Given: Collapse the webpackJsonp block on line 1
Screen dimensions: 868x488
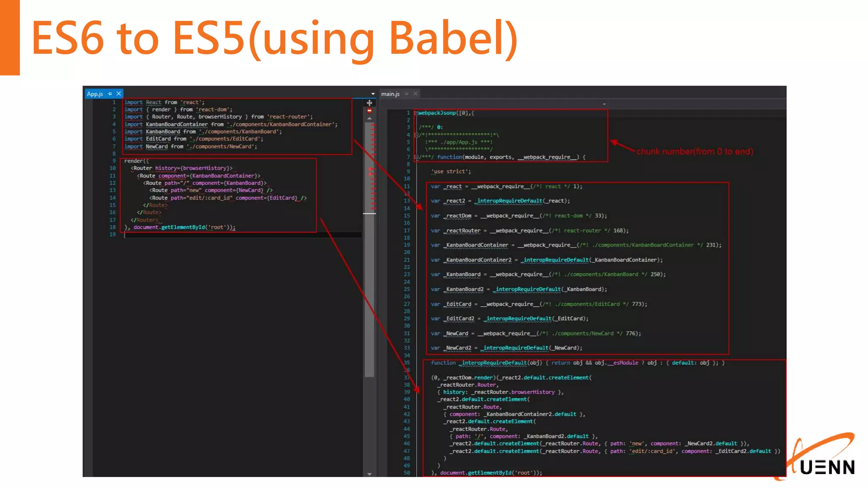Looking at the screenshot, I should point(416,113).
